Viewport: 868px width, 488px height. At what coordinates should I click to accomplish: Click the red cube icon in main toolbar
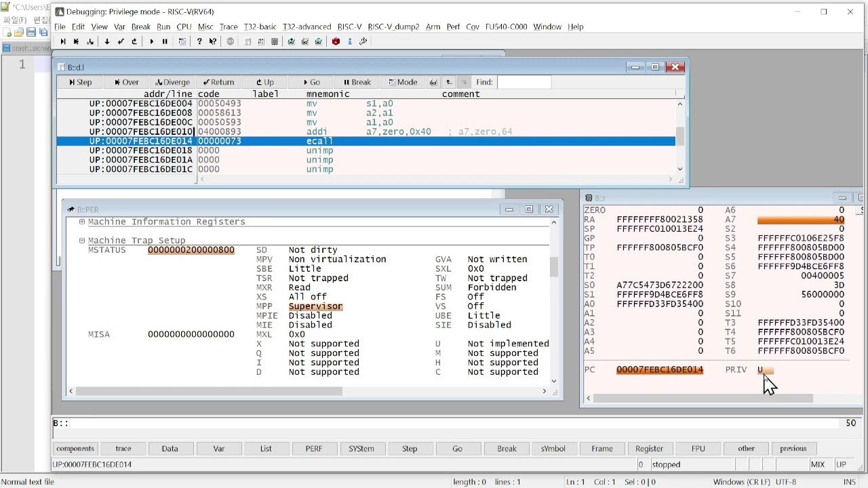point(336,41)
